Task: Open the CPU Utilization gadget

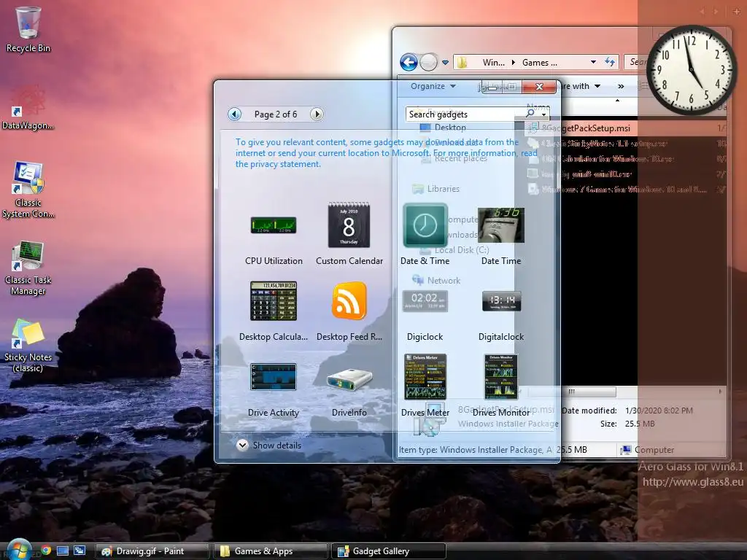Action: point(274,225)
